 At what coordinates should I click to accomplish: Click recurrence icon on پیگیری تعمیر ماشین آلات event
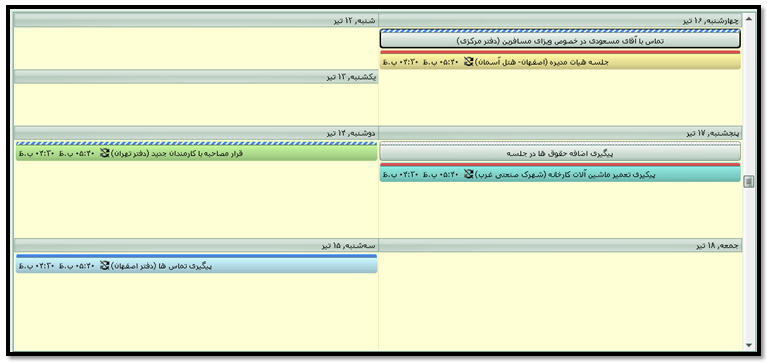(469, 174)
